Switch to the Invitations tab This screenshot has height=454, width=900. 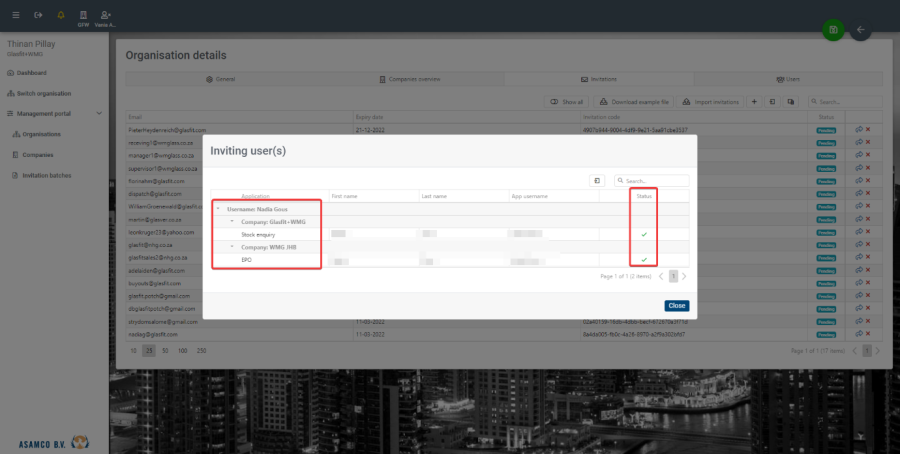click(598, 78)
